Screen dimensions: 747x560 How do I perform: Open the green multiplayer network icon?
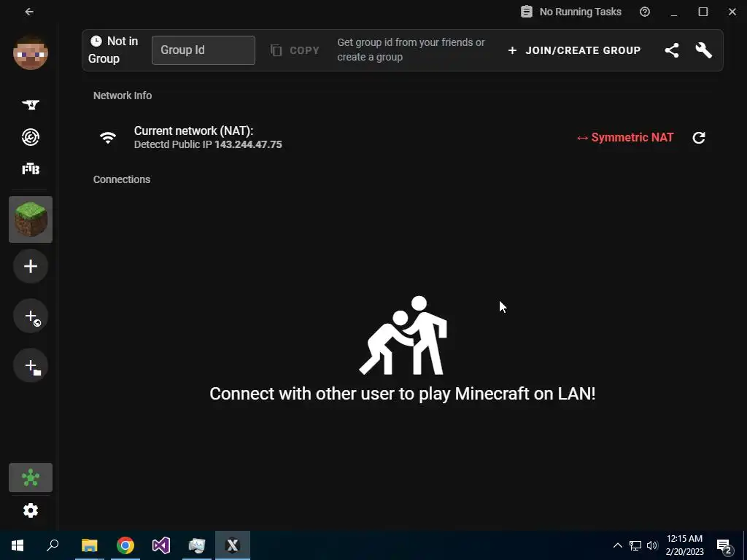click(31, 478)
